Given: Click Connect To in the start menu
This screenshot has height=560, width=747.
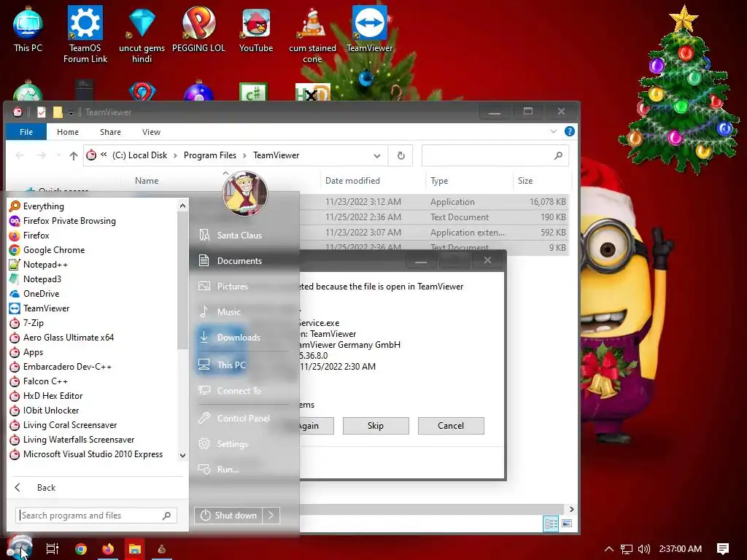Looking at the screenshot, I should (239, 391).
